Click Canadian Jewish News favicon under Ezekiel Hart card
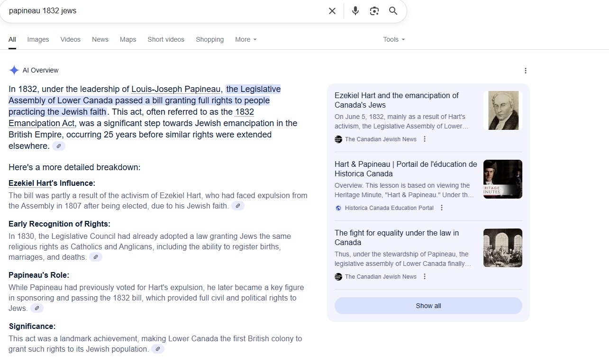The image size is (609, 364). [338, 139]
